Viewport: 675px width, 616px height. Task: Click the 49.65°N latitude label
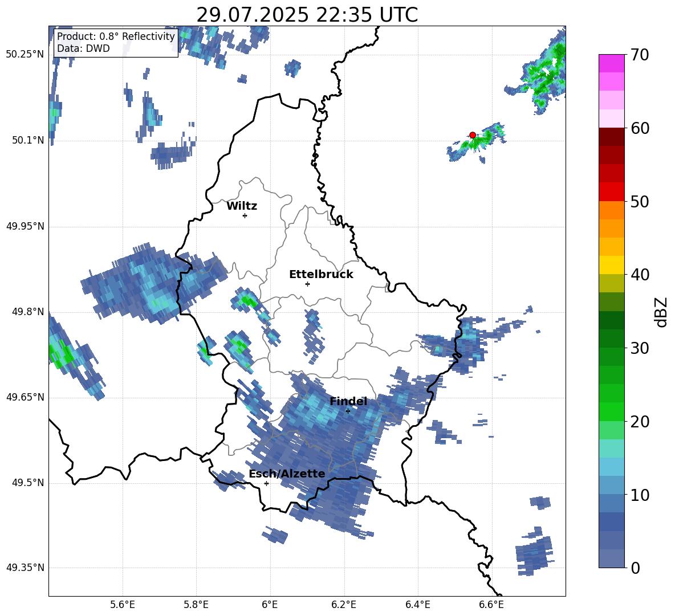(x=25, y=397)
